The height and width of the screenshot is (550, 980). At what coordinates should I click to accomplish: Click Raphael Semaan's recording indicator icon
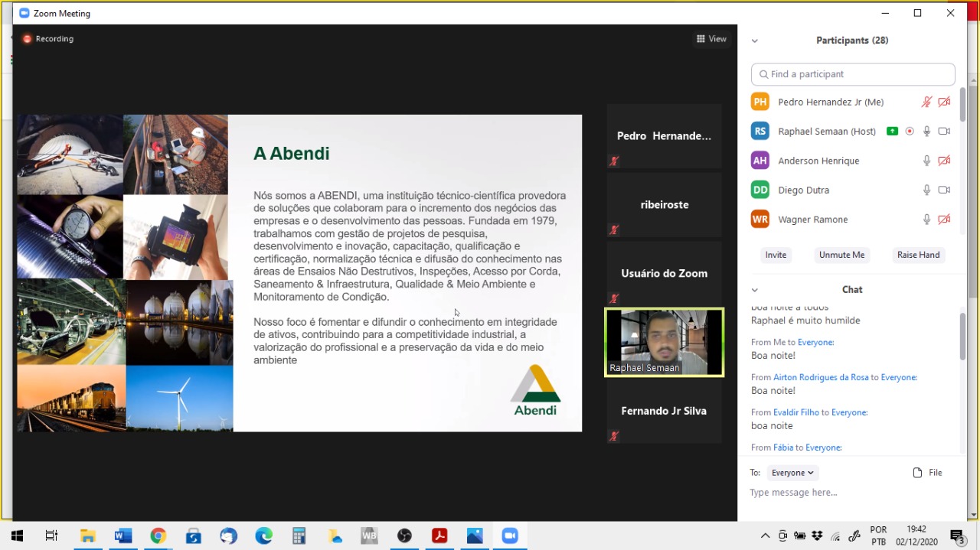pyautogui.click(x=910, y=132)
